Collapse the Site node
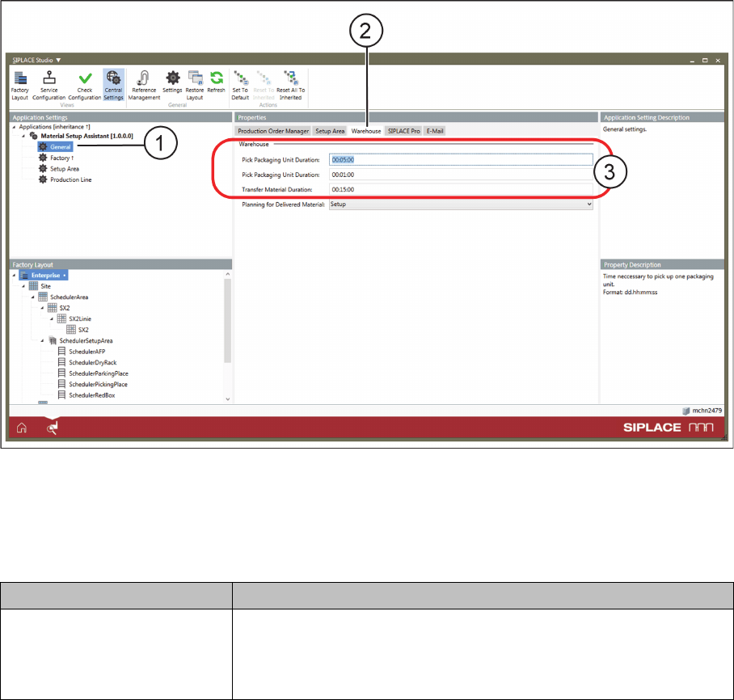The width and height of the screenshot is (734, 700). (x=23, y=286)
